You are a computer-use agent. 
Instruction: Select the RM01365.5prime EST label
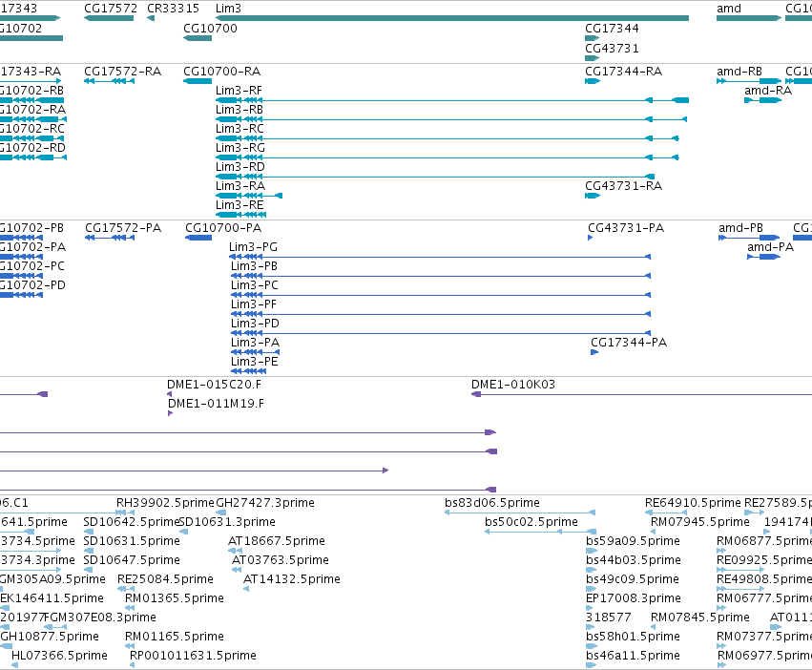(x=175, y=598)
